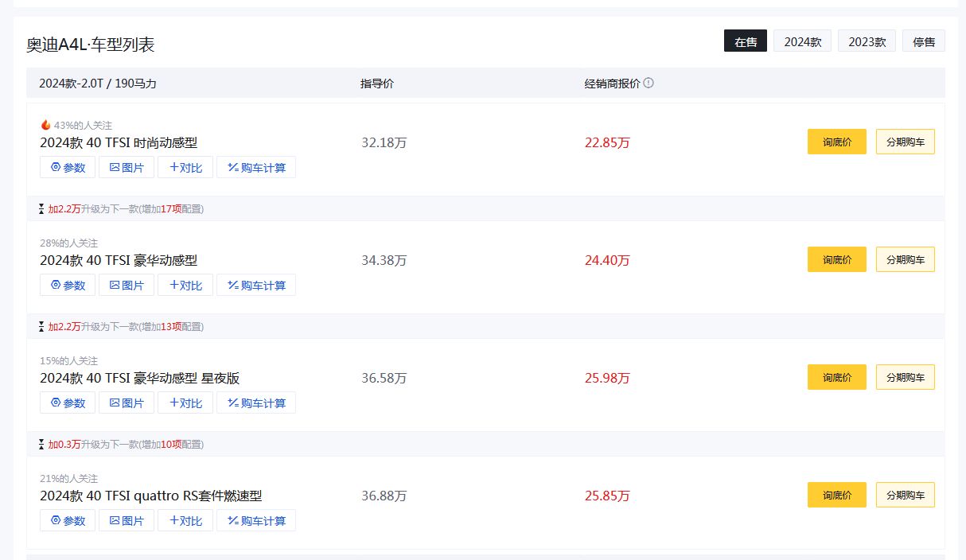Click 询底价 in the 25.98万 row

click(x=837, y=377)
